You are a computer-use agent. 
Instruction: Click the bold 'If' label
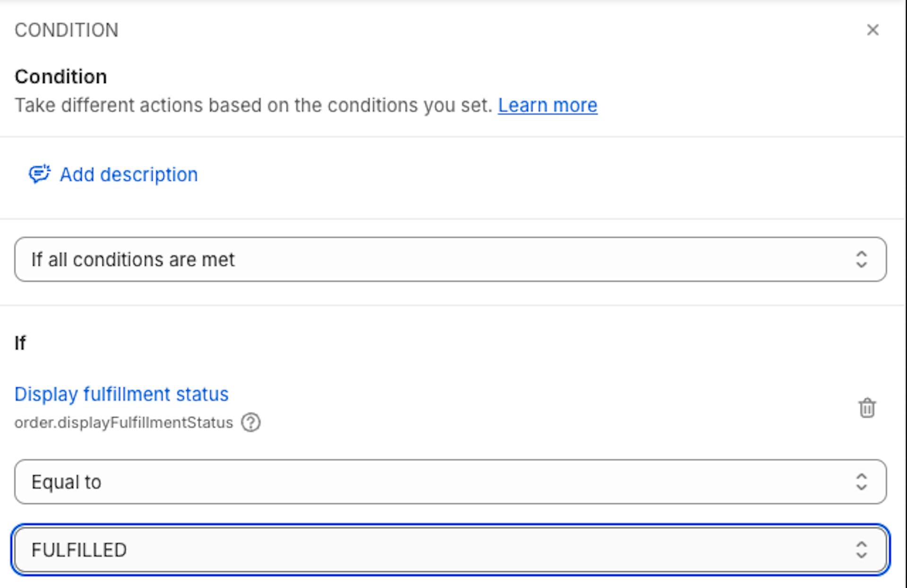[20, 343]
